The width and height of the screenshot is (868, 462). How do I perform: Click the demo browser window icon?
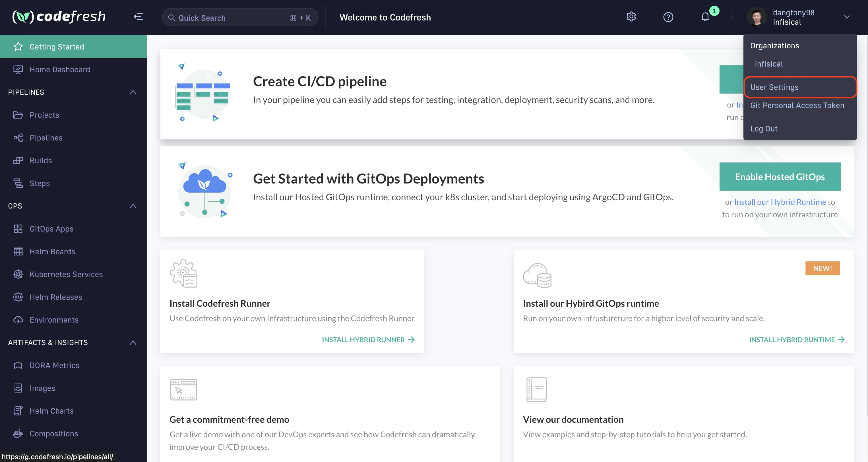(x=184, y=389)
